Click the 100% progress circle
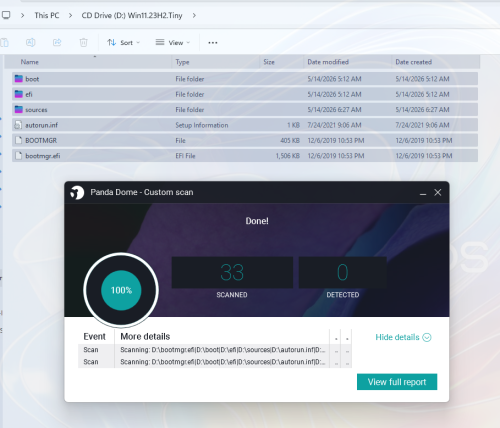This screenshot has width=500, height=428. (x=121, y=290)
